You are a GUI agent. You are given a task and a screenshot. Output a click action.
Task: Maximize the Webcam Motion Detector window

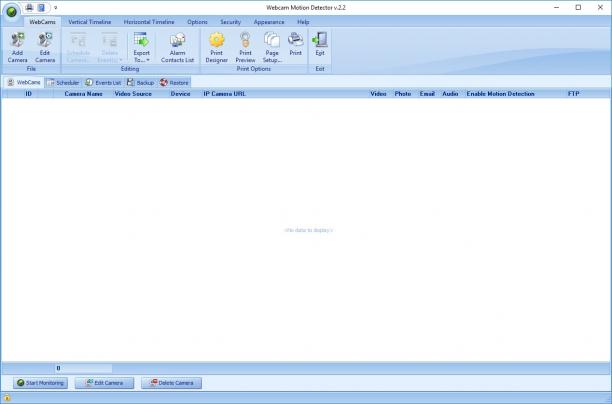[x=578, y=7]
